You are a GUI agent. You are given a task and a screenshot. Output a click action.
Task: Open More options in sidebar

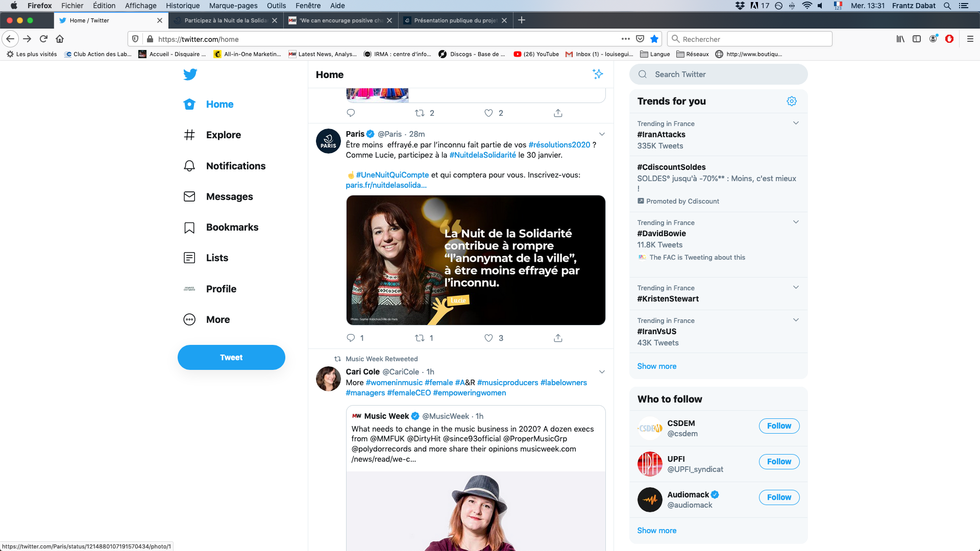pos(207,319)
